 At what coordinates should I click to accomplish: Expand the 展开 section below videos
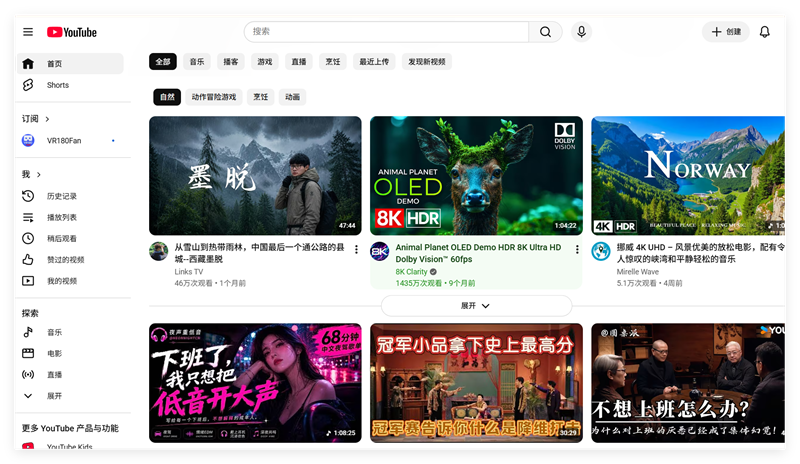(476, 306)
